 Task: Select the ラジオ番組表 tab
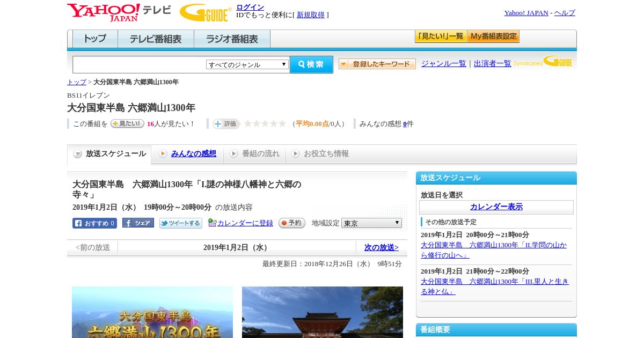pos(232,39)
